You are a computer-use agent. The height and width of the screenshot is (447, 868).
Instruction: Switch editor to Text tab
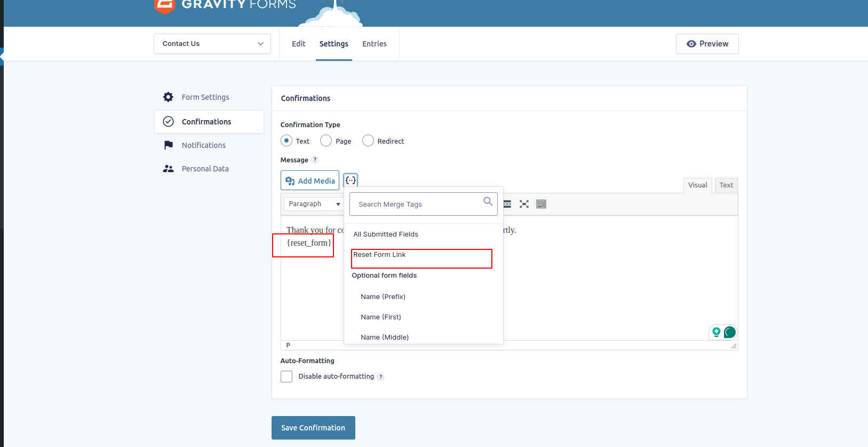726,185
